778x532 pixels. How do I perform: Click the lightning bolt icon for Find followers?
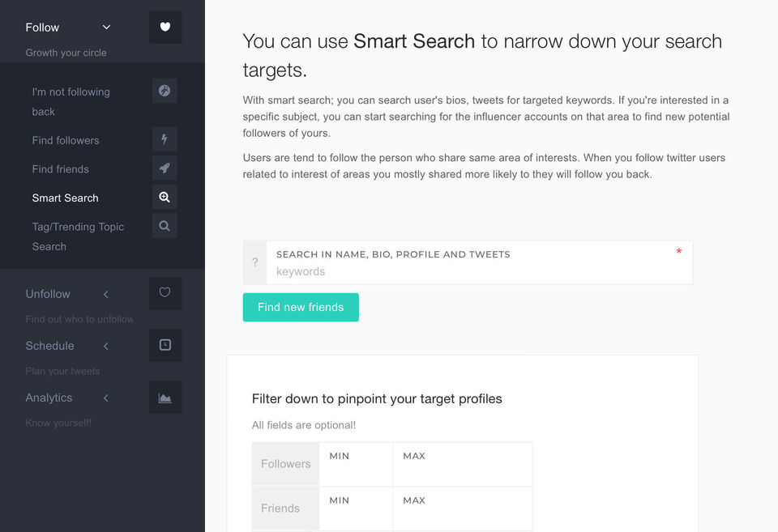165,139
